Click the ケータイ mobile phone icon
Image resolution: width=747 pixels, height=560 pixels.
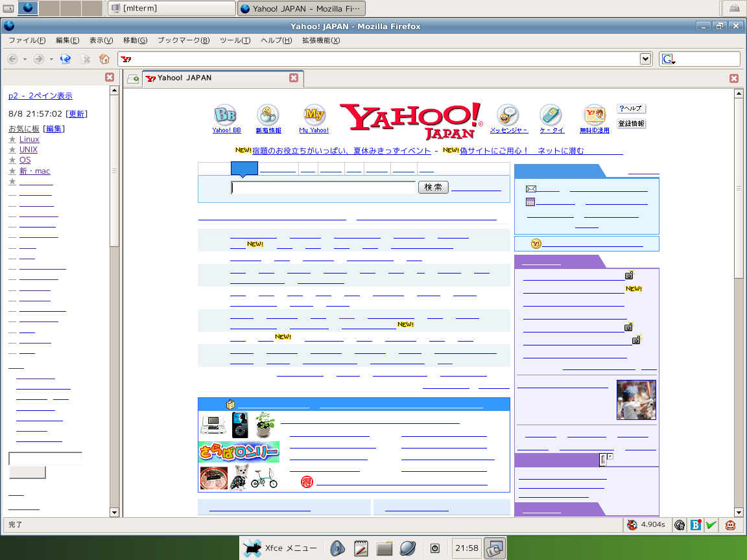click(551, 115)
